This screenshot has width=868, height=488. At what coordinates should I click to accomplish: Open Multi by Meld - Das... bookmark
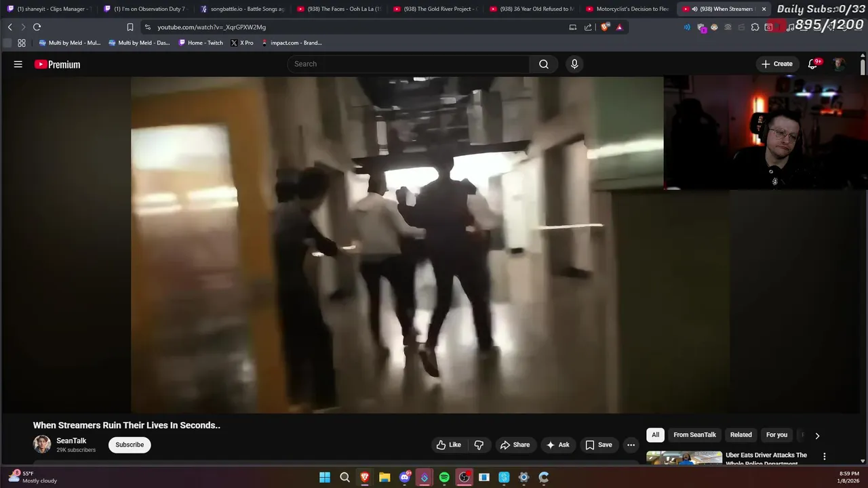(139, 43)
